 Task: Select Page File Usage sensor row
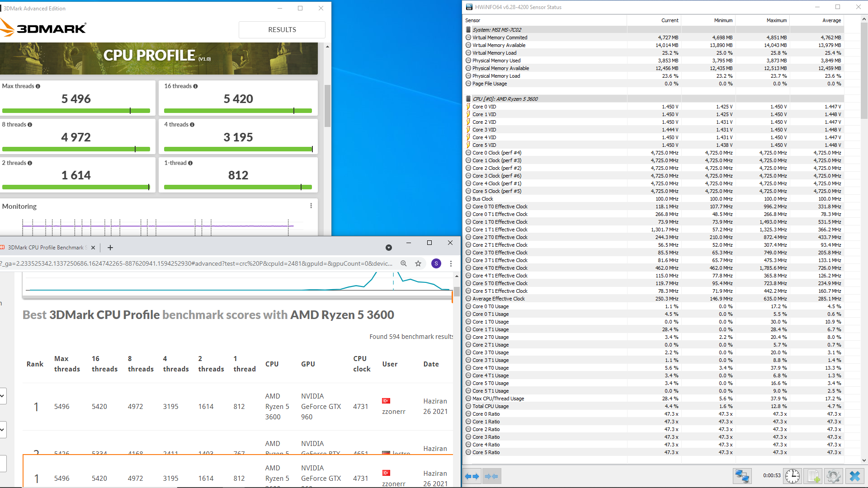(653, 84)
